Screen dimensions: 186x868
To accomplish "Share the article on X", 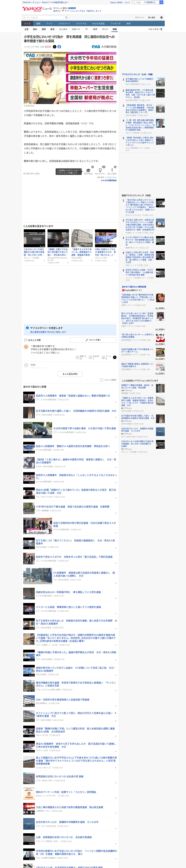I will click(x=55, y=47).
